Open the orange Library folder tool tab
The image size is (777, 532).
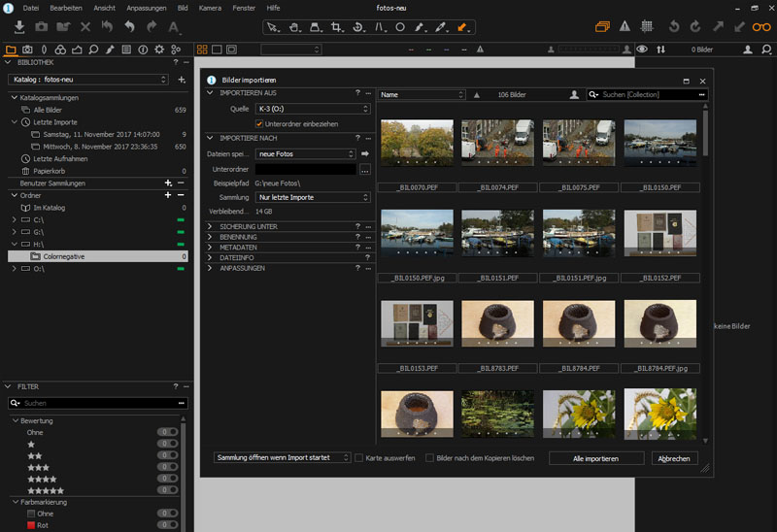click(x=11, y=50)
